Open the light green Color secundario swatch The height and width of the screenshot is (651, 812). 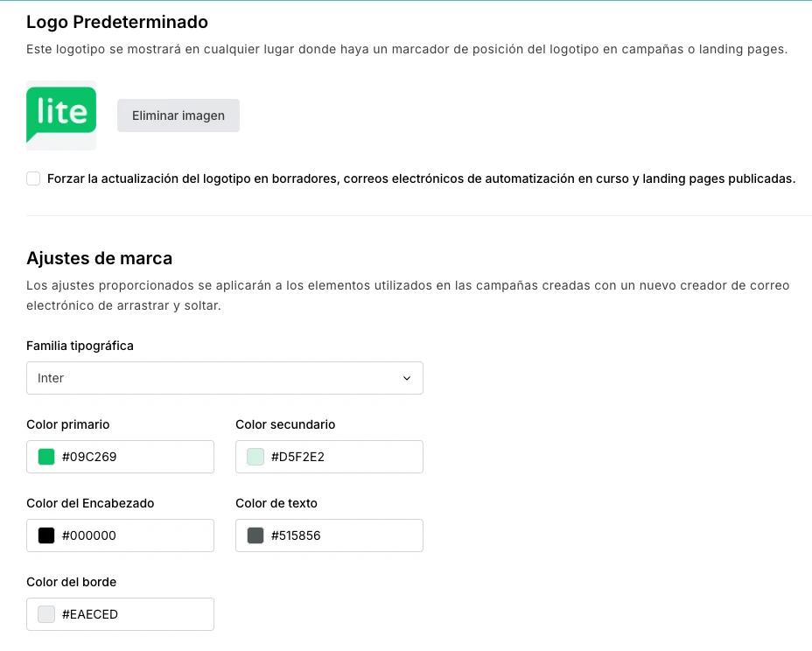(255, 457)
